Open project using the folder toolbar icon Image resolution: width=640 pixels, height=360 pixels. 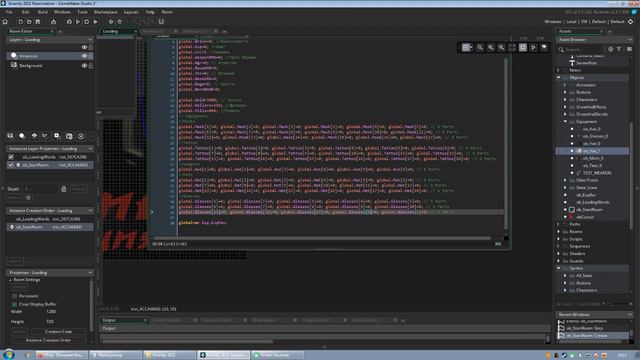(x=29, y=22)
